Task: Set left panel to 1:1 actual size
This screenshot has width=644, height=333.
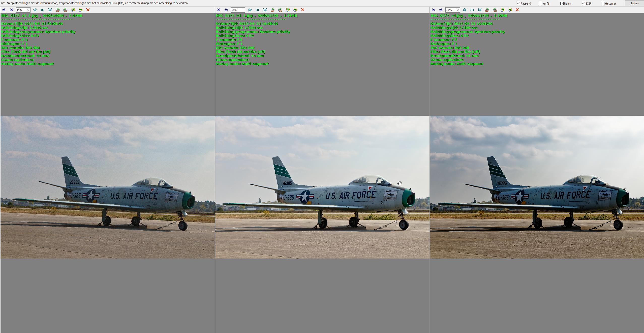Action: pos(43,10)
